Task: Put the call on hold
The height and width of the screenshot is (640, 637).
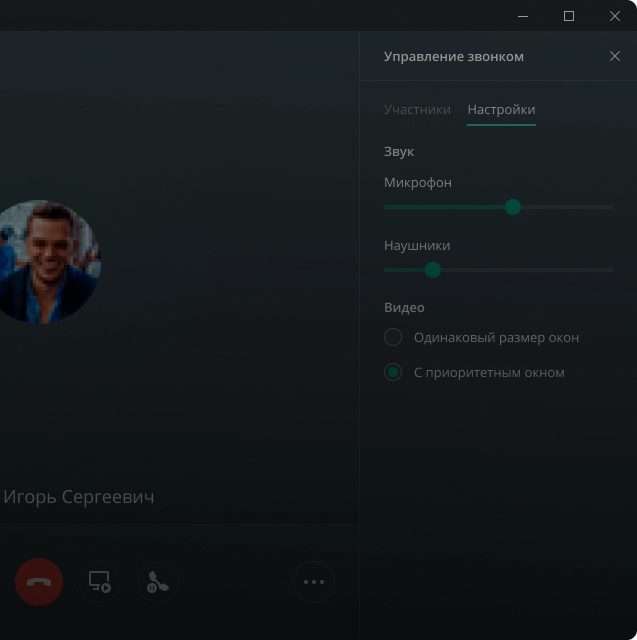Action: point(157,581)
